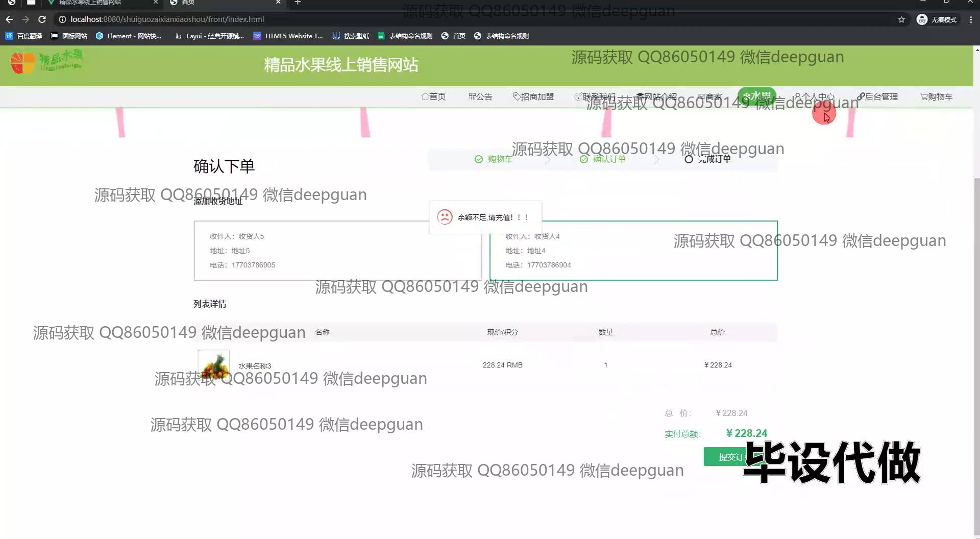Image resolution: width=980 pixels, height=539 pixels.
Task: Click the 水果名称3 product thumbnail
Action: pos(213,365)
